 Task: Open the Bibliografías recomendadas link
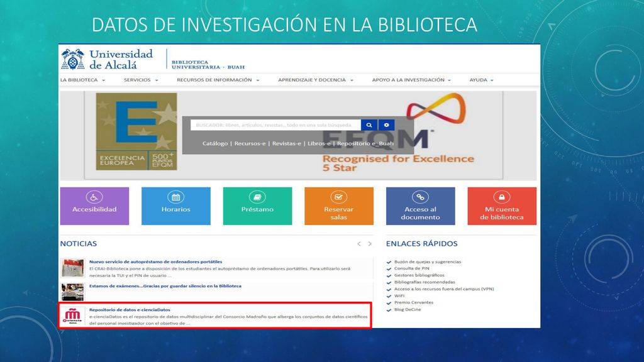pyautogui.click(x=425, y=282)
